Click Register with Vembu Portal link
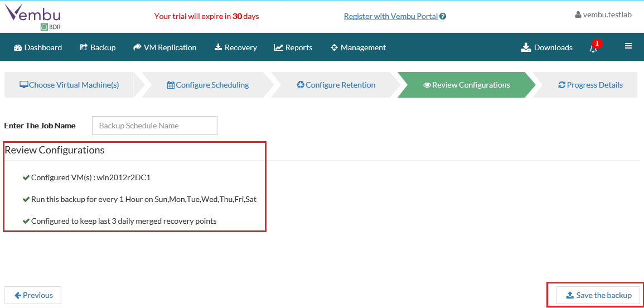This screenshot has width=644, height=308. coord(391,16)
